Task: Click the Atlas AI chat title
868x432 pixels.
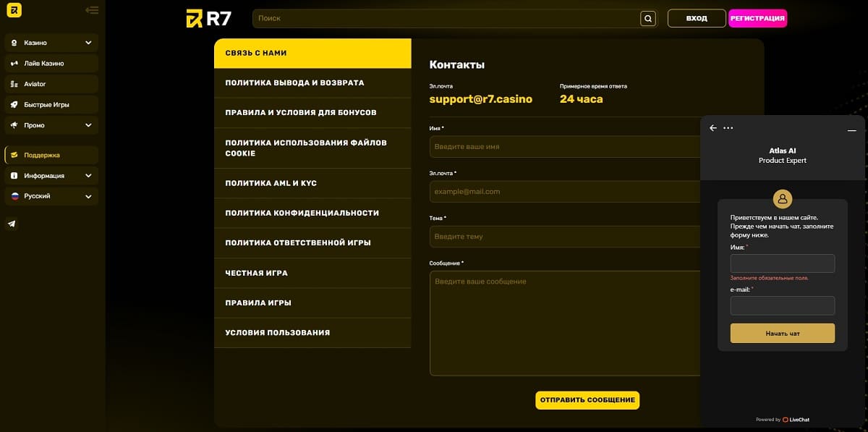Action: pos(783,151)
